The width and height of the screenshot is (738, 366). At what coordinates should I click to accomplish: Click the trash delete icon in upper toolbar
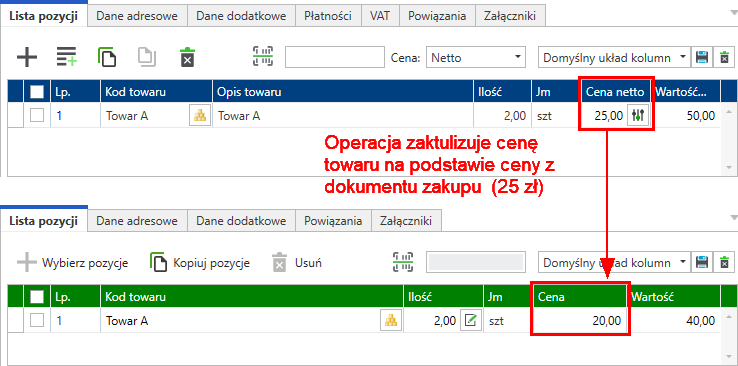(x=187, y=57)
